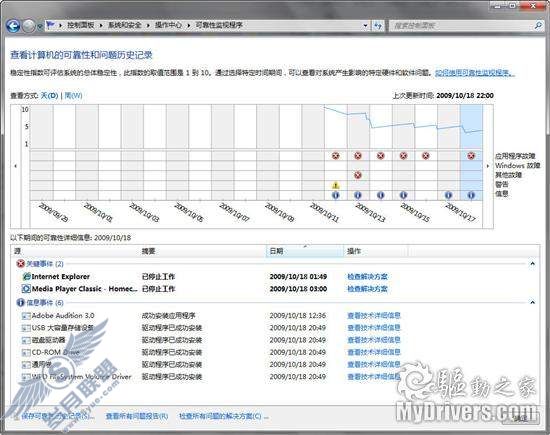Screen dimensions: 550x435
Task: Sort list by the 摘要 column header
Action: click(203, 251)
